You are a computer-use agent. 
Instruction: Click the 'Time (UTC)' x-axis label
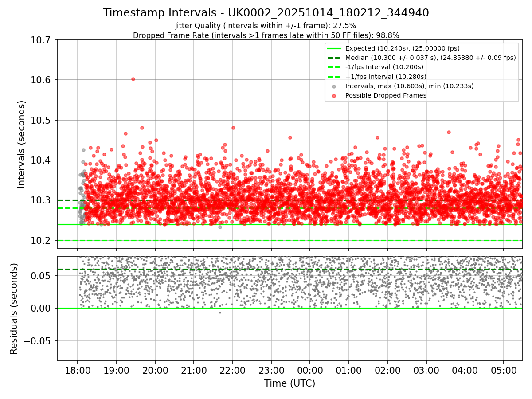pyautogui.click(x=289, y=383)
